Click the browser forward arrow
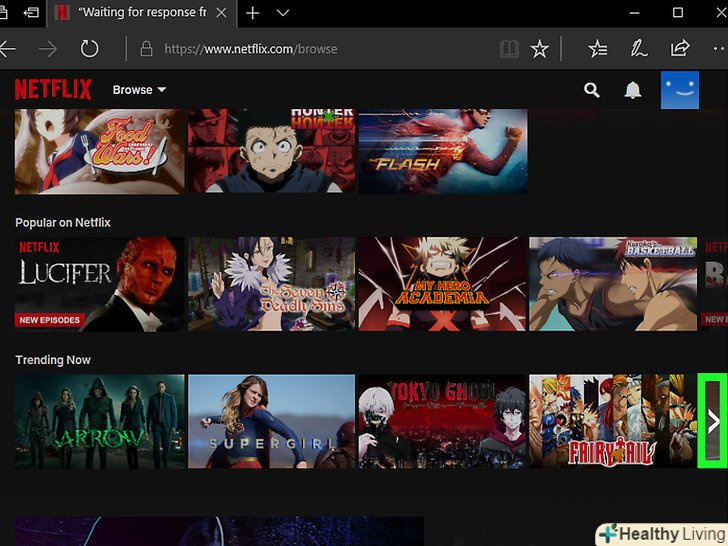The width and height of the screenshot is (728, 546). 47,49
